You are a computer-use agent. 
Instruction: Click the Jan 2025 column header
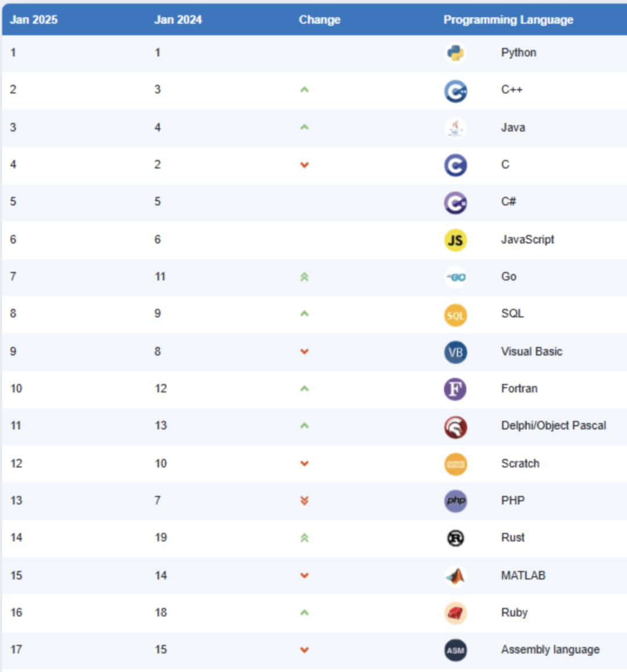[34, 20]
